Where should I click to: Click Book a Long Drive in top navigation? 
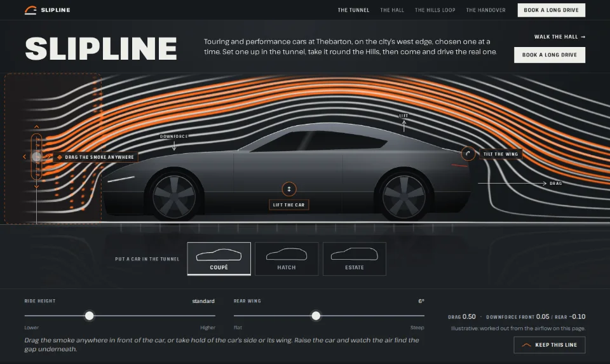pos(552,10)
